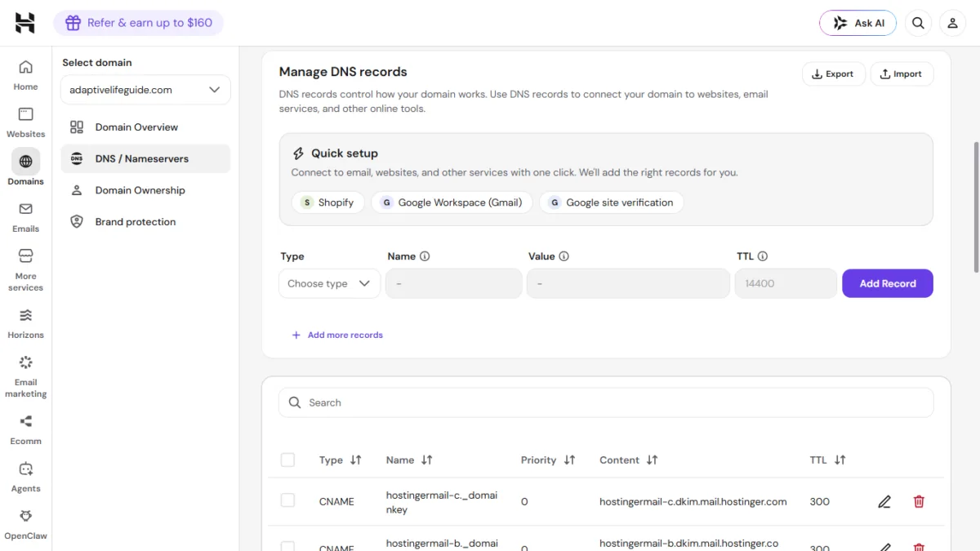
Task: Click the Ask AI button
Action: [857, 23]
